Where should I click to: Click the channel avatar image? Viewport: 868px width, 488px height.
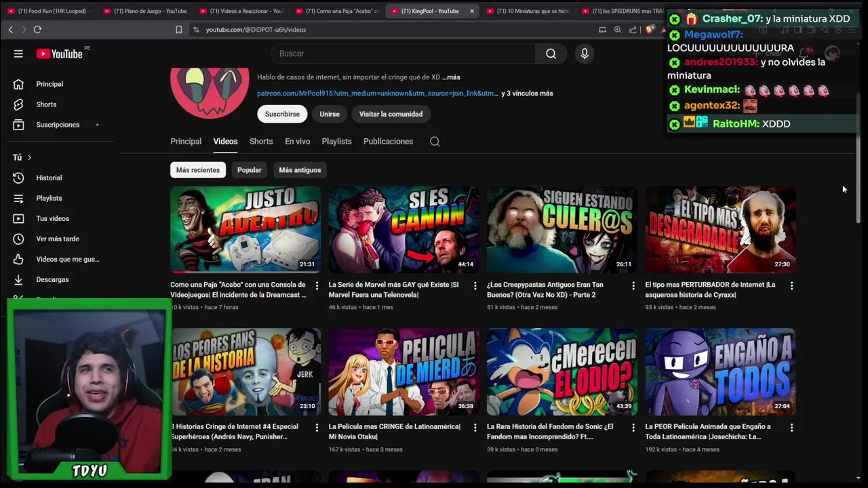210,93
